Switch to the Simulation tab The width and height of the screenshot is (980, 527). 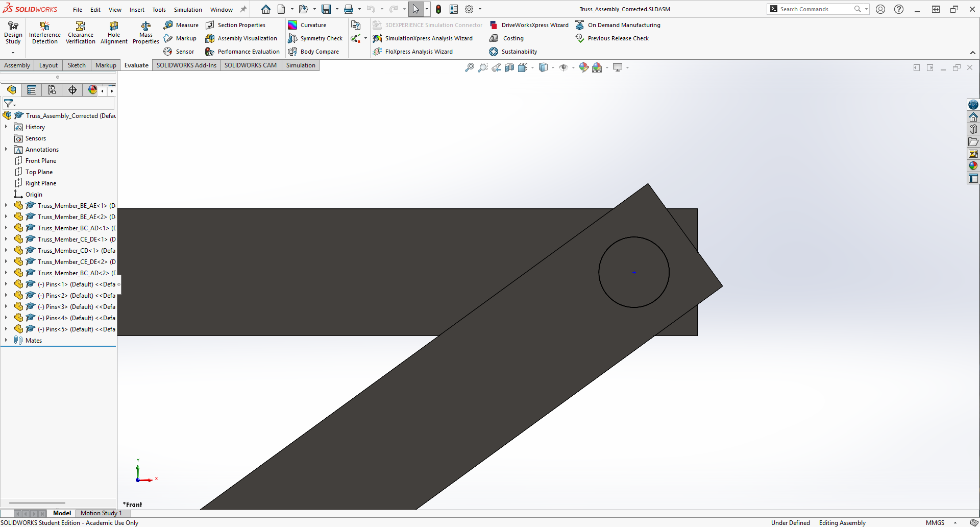click(x=301, y=65)
